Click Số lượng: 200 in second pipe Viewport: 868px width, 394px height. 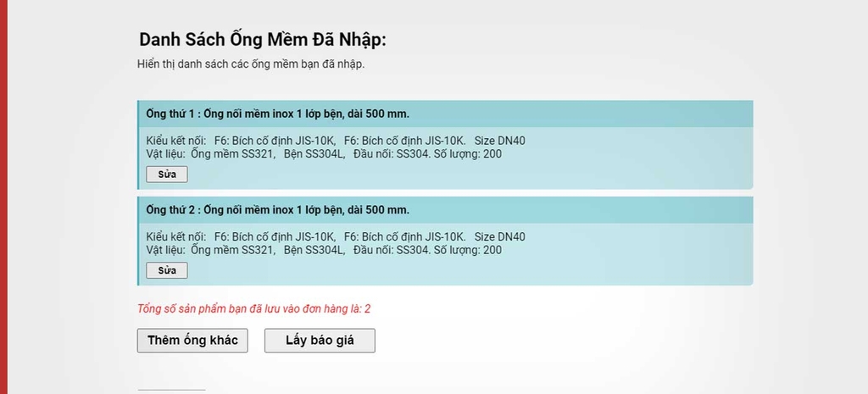coord(468,250)
